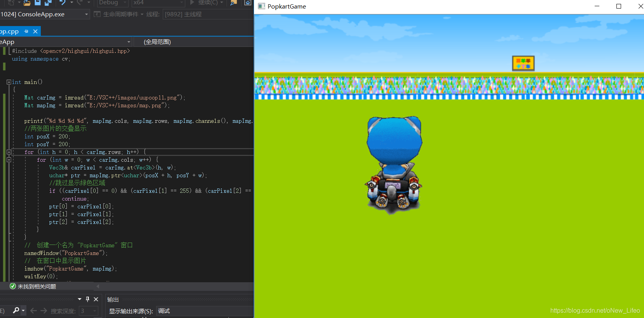Click the text using namespace cv;
This screenshot has height=318, width=644.
[x=41, y=59]
